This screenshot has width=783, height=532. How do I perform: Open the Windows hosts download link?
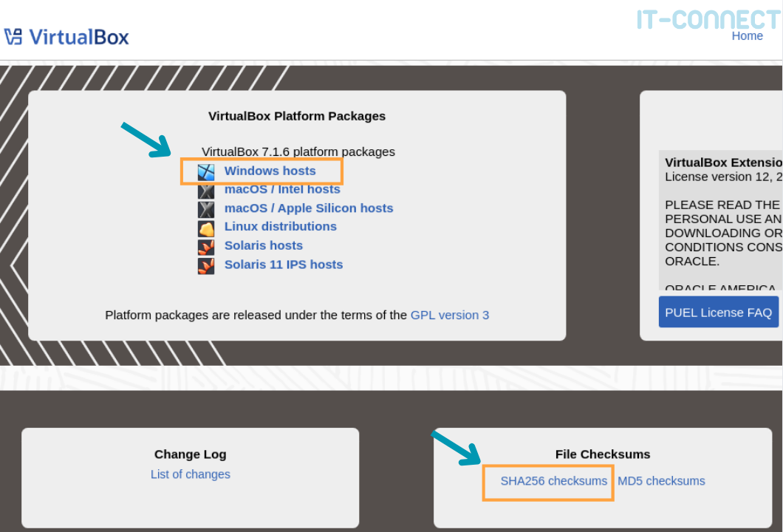[270, 171]
